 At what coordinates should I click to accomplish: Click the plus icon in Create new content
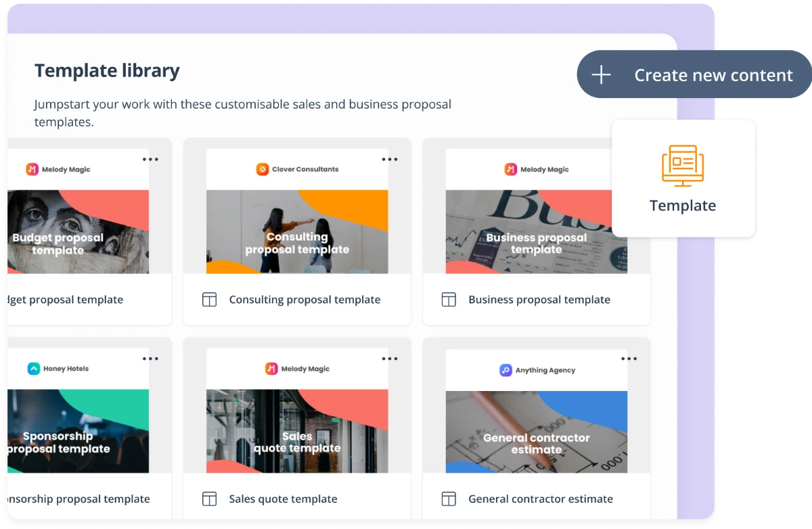[x=601, y=75]
